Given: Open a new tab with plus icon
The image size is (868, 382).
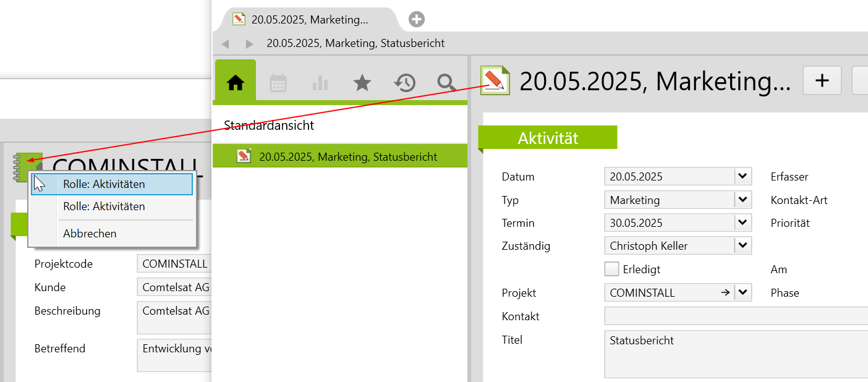Looking at the screenshot, I should click(x=417, y=19).
